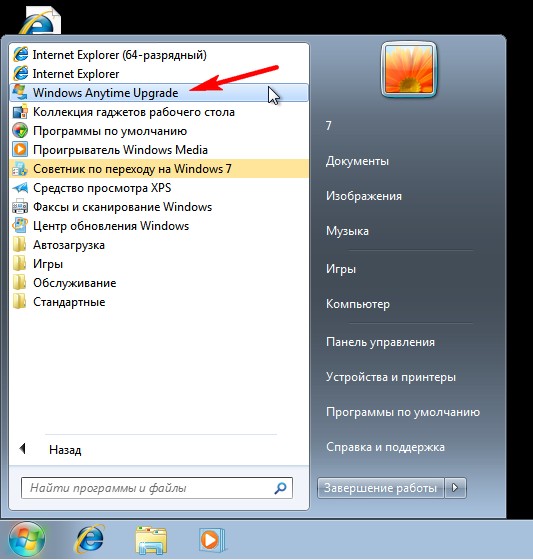Click the Windows Media player icon in list
Viewport: 533px width, 560px height.
20,150
